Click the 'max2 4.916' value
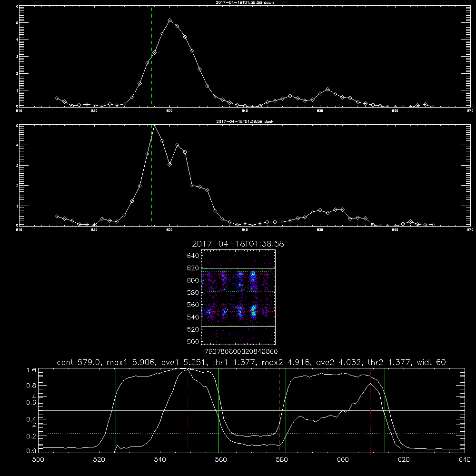This screenshot has width=476, height=476. click(285, 362)
